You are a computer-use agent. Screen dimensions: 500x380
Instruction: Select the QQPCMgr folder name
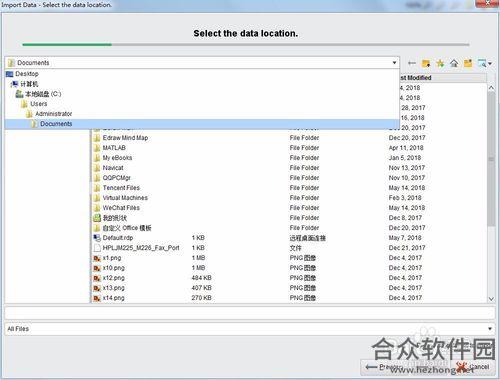[117, 178]
